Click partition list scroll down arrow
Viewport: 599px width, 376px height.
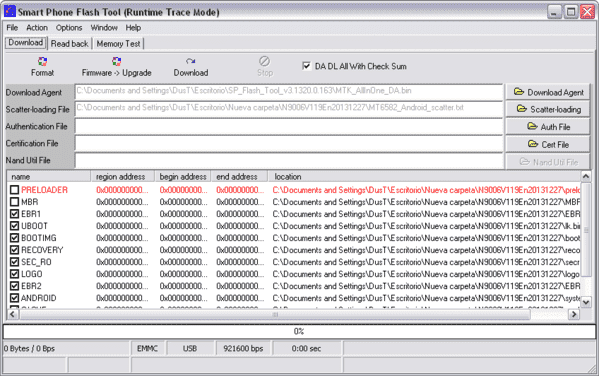pyautogui.click(x=586, y=302)
